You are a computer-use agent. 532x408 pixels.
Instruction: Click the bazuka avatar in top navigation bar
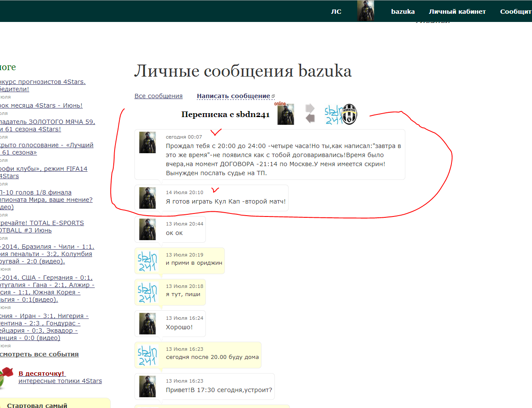[x=365, y=11]
